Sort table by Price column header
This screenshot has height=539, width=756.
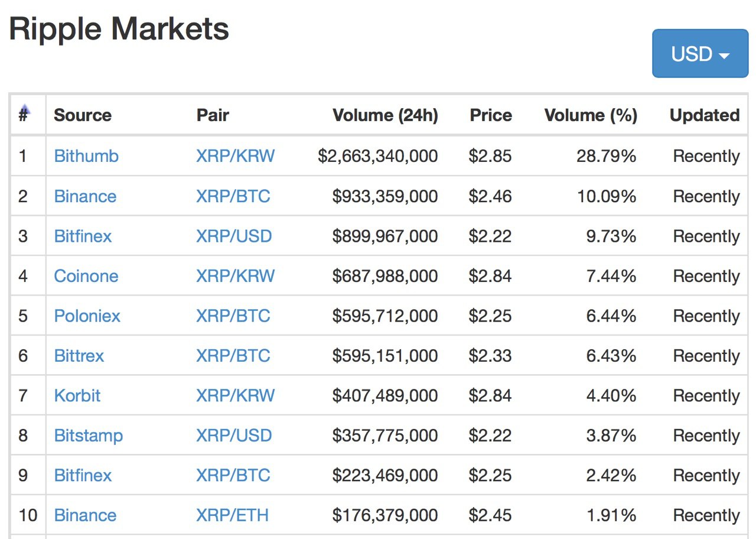[491, 115]
